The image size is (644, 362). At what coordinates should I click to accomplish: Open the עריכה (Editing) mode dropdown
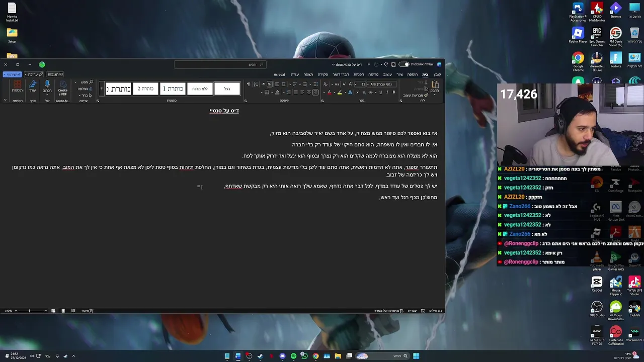click(34, 74)
